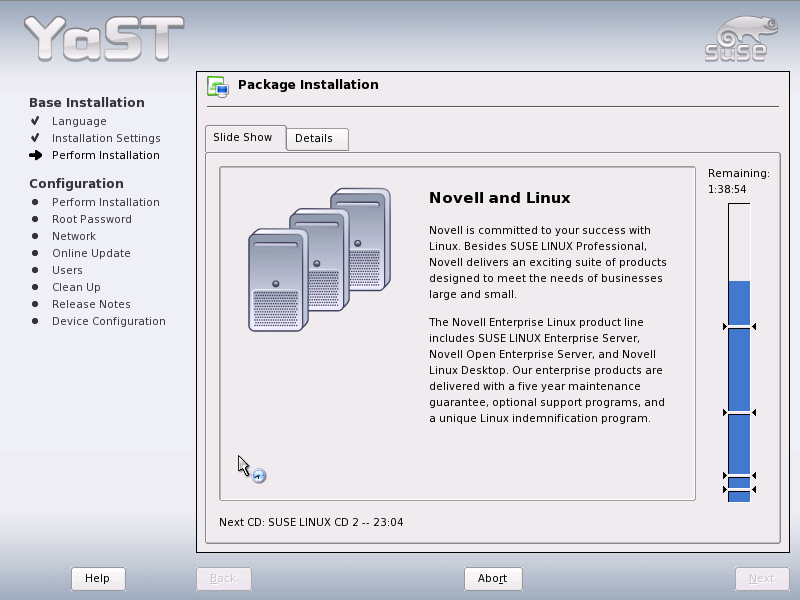Select Clean Up in Configuration list

pos(76,287)
